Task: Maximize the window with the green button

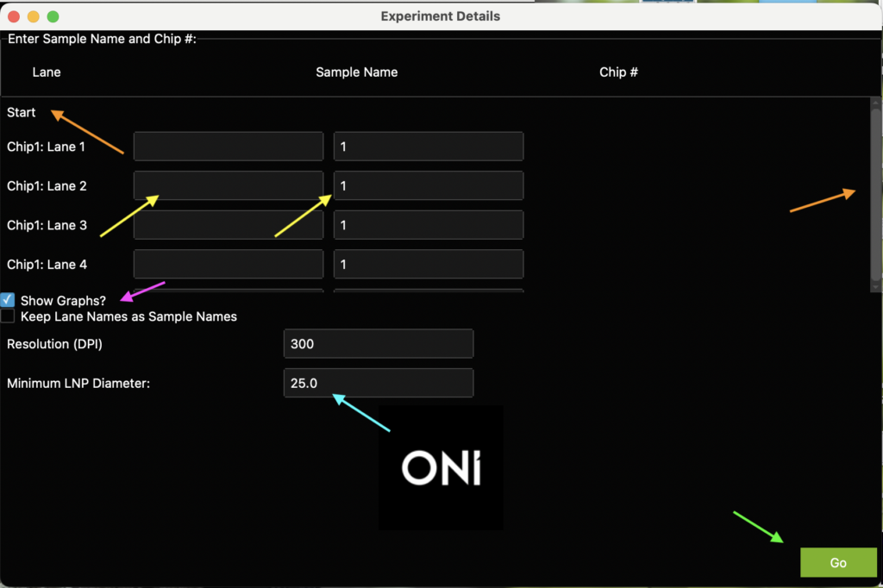Action: coord(53,16)
